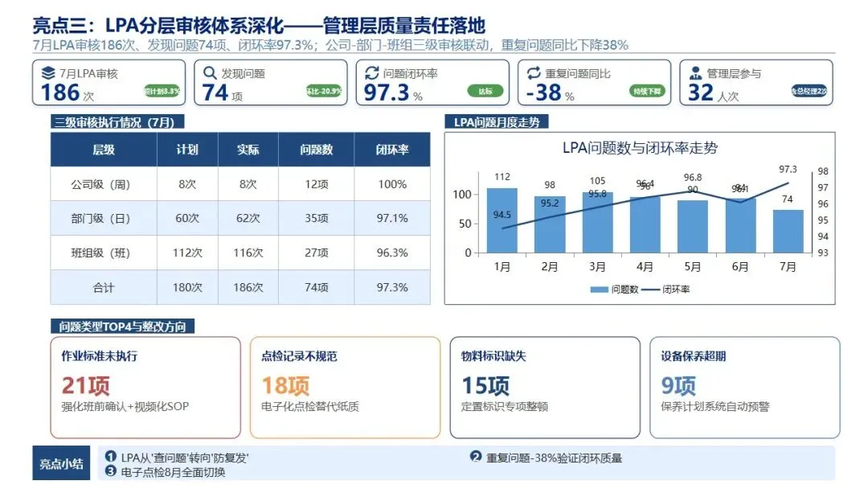Click the 班组级（班） row label

100,253
